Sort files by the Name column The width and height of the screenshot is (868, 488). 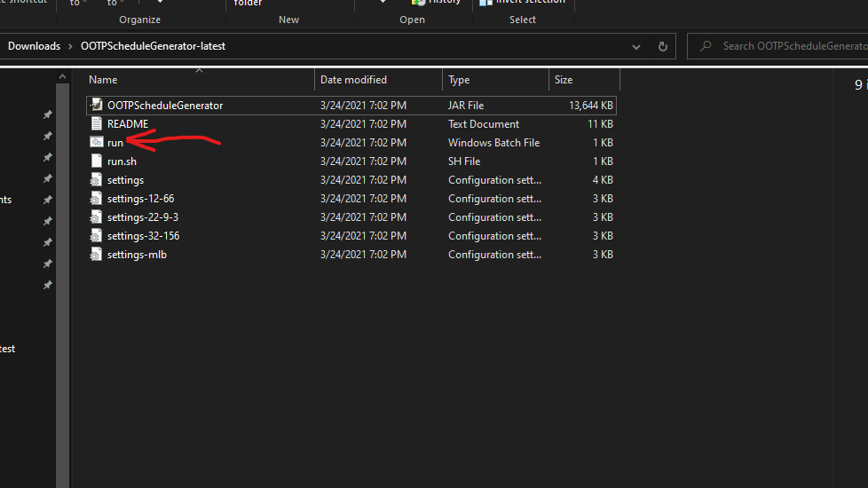click(x=103, y=80)
